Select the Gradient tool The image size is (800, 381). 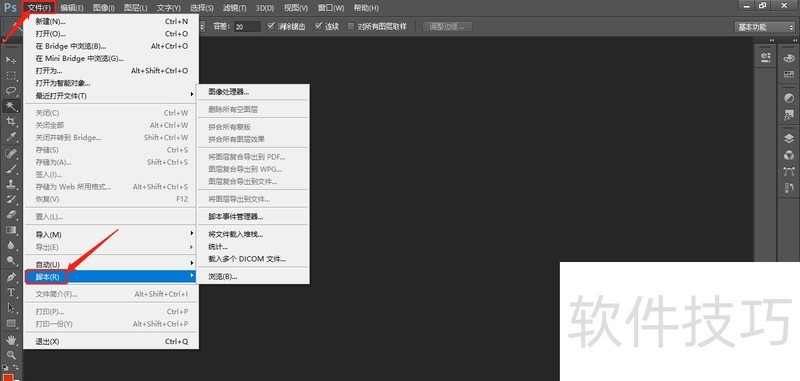click(11, 230)
